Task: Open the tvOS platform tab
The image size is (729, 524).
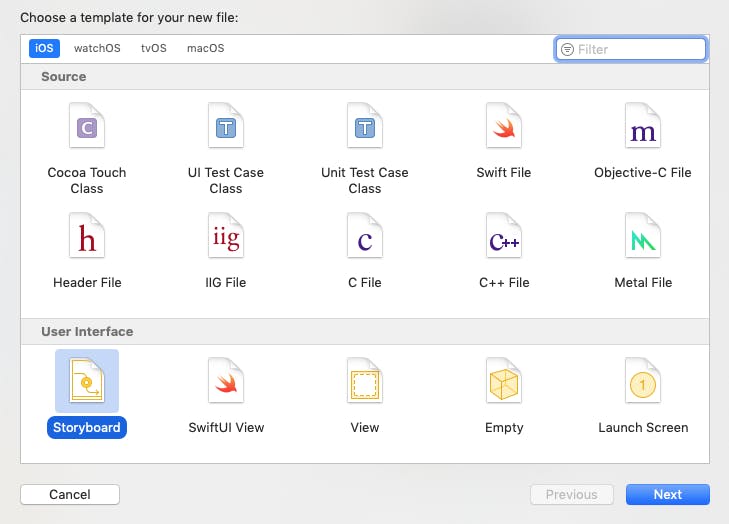Action: [154, 48]
